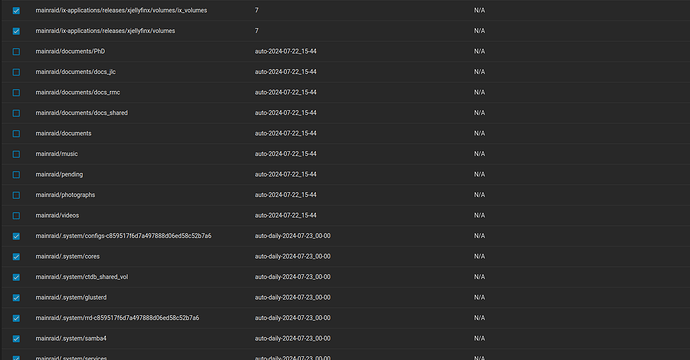The height and width of the screenshot is (360, 690).
Task: Click the snapshot name in the docs_shared row
Action: point(286,113)
